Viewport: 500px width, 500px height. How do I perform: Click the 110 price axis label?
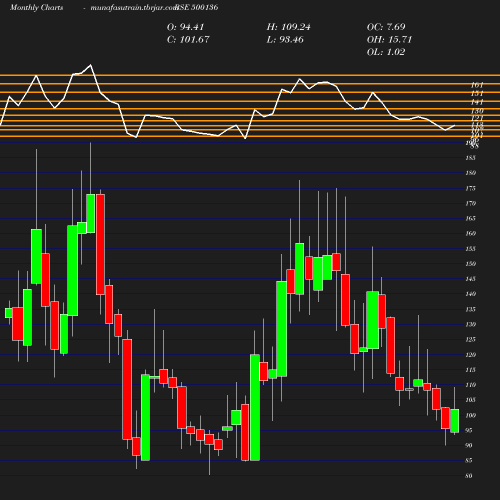pos(470,385)
